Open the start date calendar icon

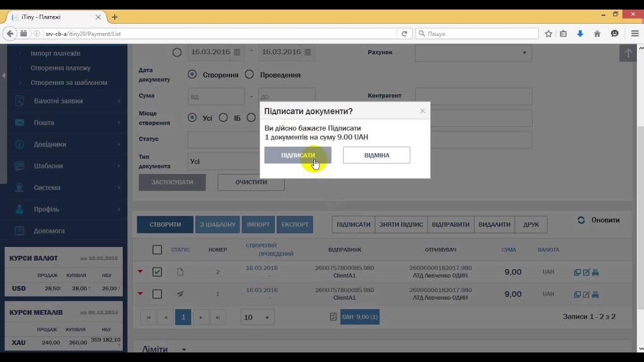click(x=236, y=52)
